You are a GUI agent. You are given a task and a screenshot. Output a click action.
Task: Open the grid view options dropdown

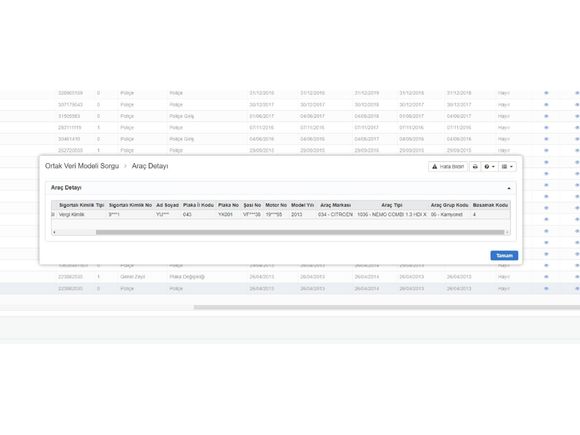[507, 166]
